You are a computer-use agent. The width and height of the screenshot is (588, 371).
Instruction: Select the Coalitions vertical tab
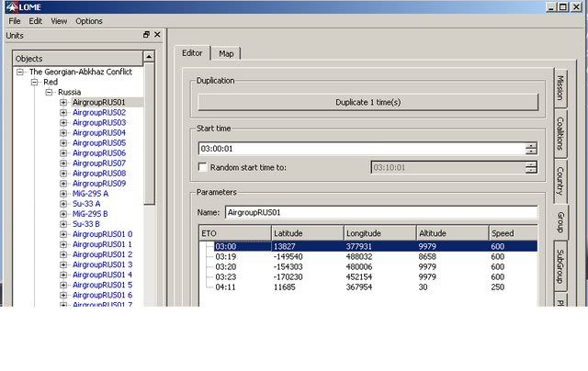(x=560, y=133)
